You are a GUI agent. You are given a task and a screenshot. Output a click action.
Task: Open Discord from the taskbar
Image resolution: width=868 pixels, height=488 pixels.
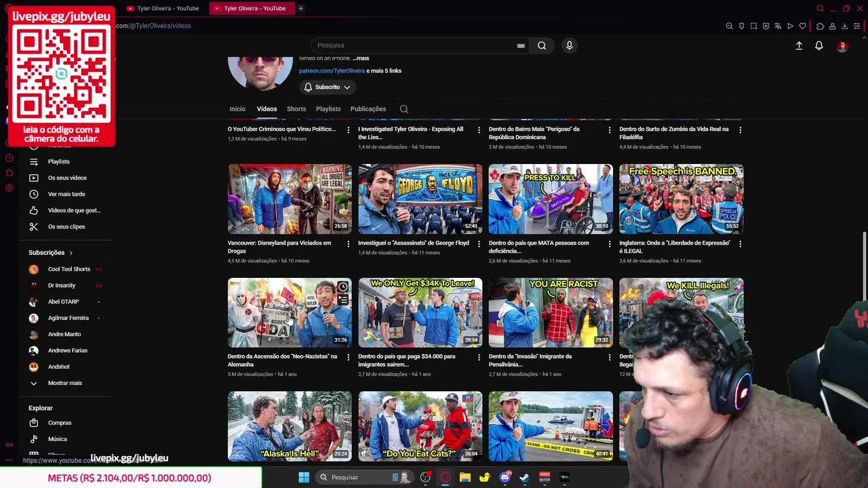(505, 477)
